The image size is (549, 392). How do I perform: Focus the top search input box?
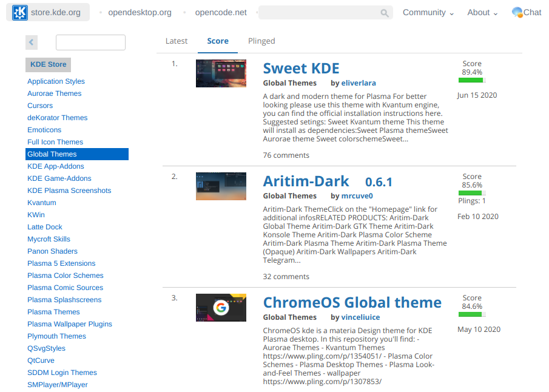[x=319, y=13]
